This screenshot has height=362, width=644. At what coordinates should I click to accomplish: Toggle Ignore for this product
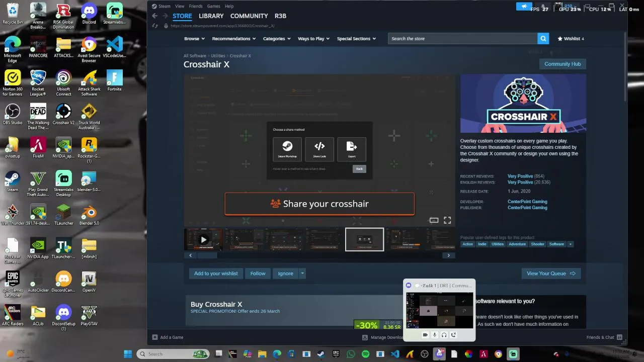tap(285, 274)
